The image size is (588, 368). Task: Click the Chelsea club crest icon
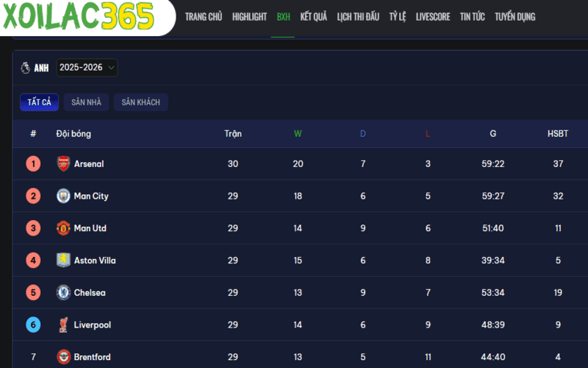[x=64, y=293]
